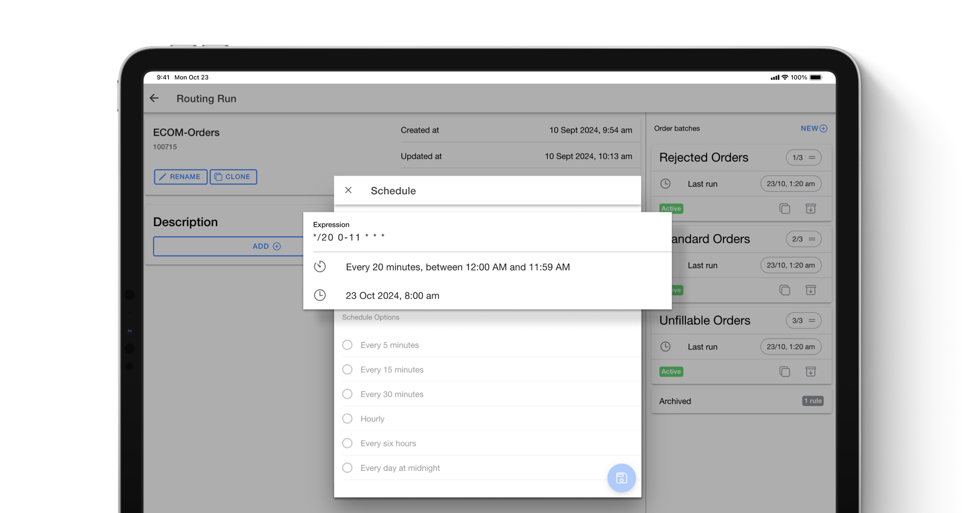Click the CLONE button
This screenshot has height=513, width=980.
click(233, 177)
